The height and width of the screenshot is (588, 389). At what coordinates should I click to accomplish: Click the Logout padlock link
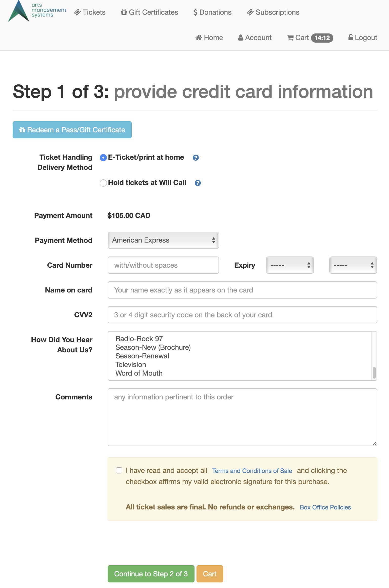pos(363,38)
